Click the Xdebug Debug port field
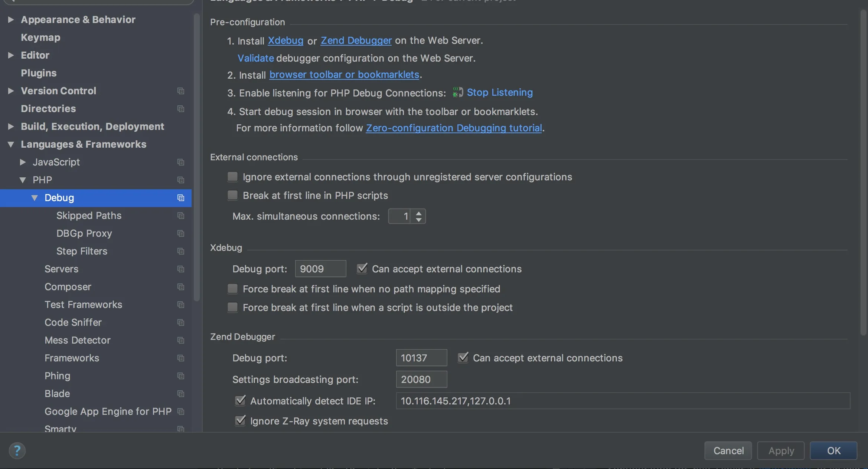 320,269
